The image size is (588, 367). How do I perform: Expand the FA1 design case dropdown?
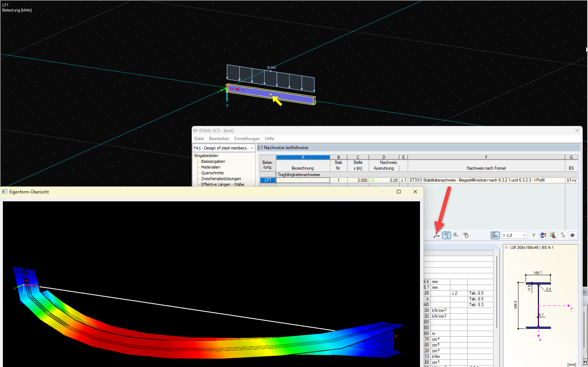pos(252,148)
